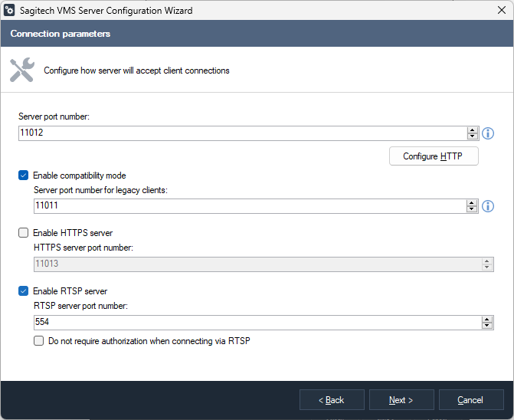Uncheck Enable RTSP server
This screenshot has height=420, width=514.
point(24,291)
